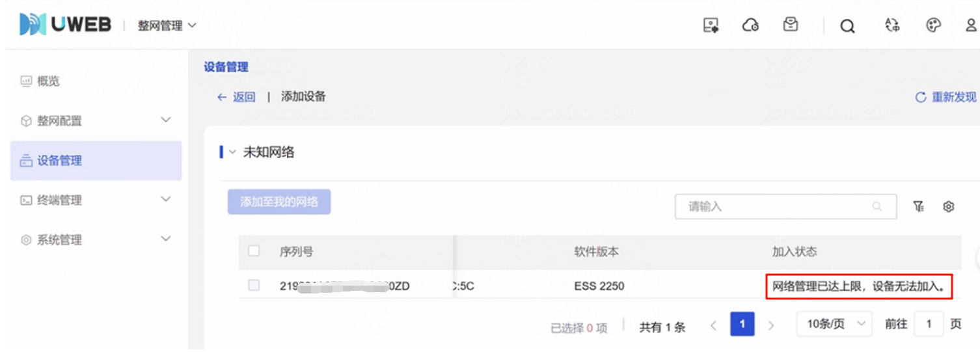
Task: Open the 整网管理 dropdown in header
Action: (167, 25)
